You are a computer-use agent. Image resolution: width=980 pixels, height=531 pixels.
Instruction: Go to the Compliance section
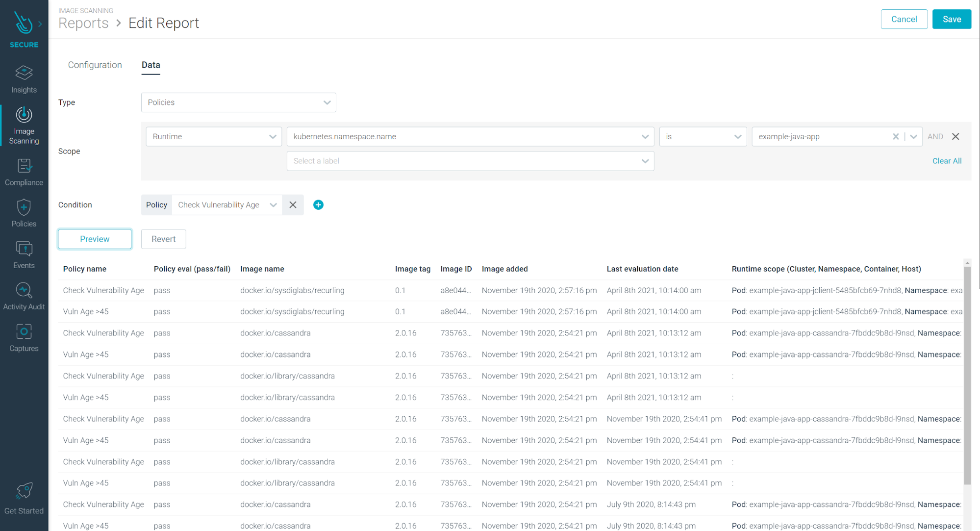click(24, 172)
